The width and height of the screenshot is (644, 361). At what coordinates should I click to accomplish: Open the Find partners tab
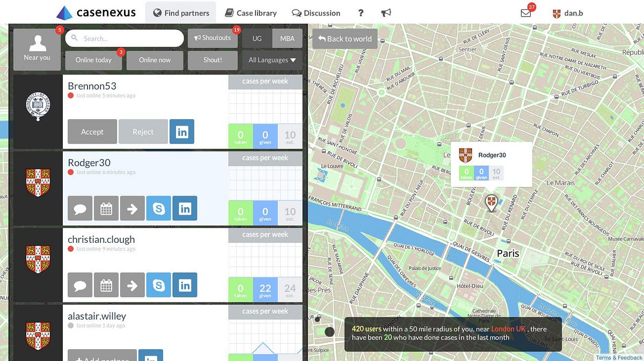pos(180,13)
